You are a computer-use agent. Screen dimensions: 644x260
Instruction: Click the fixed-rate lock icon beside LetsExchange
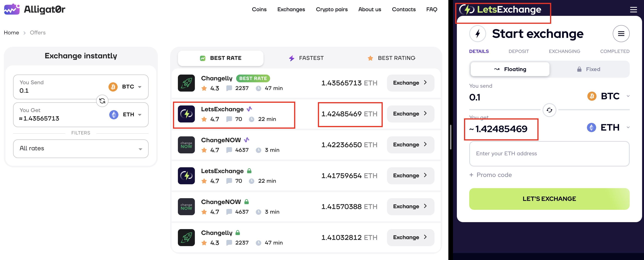[249, 171]
